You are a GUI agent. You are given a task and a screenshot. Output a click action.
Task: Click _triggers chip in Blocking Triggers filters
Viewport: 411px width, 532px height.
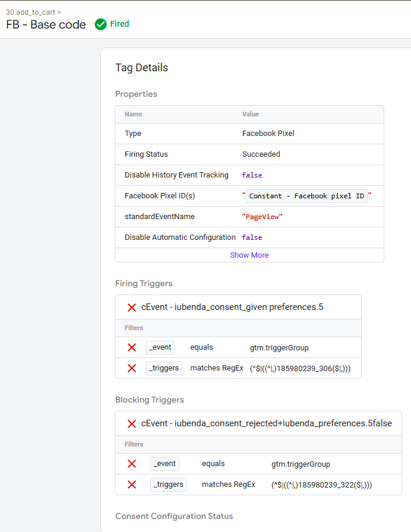(168, 484)
